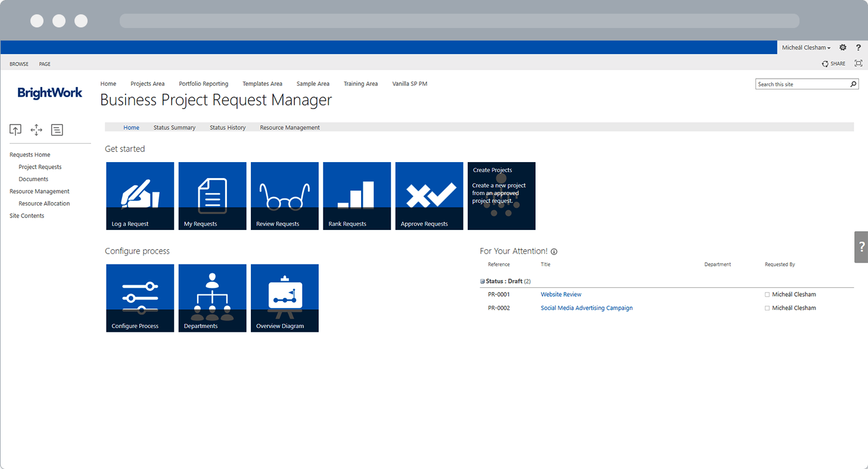Open the Website Review request
The height and width of the screenshot is (469, 868).
point(561,294)
